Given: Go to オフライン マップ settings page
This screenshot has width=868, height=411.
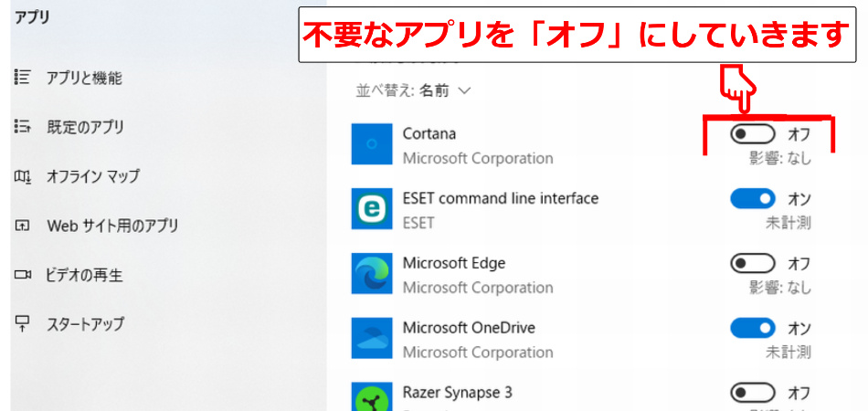Looking at the screenshot, I should click(x=93, y=176).
